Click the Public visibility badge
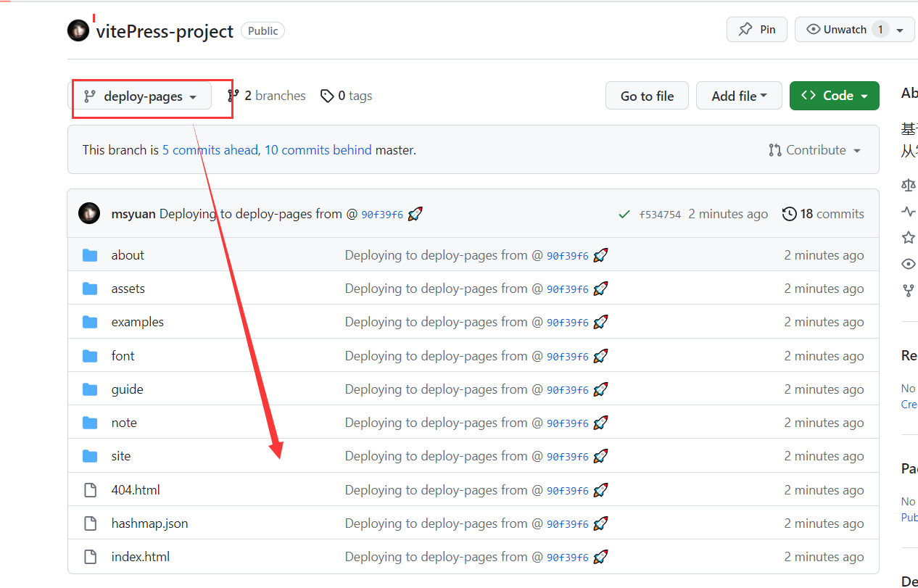Viewport: 918px width, 588px height. [x=262, y=30]
